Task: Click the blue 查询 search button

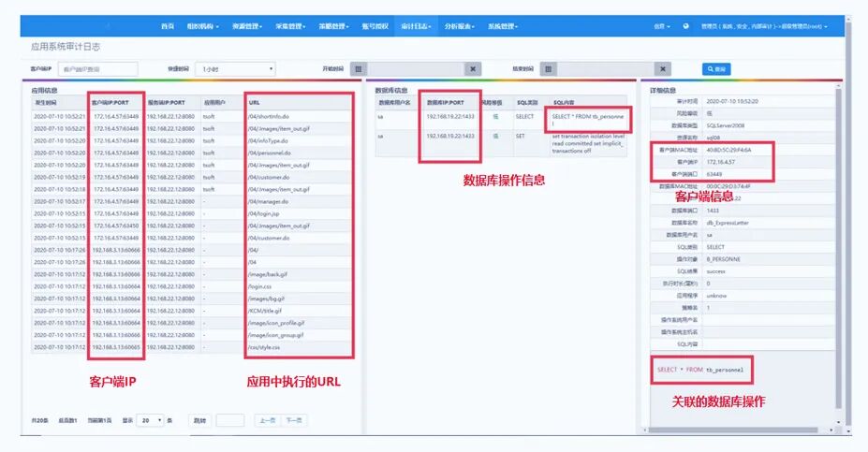Action: pyautogui.click(x=716, y=69)
